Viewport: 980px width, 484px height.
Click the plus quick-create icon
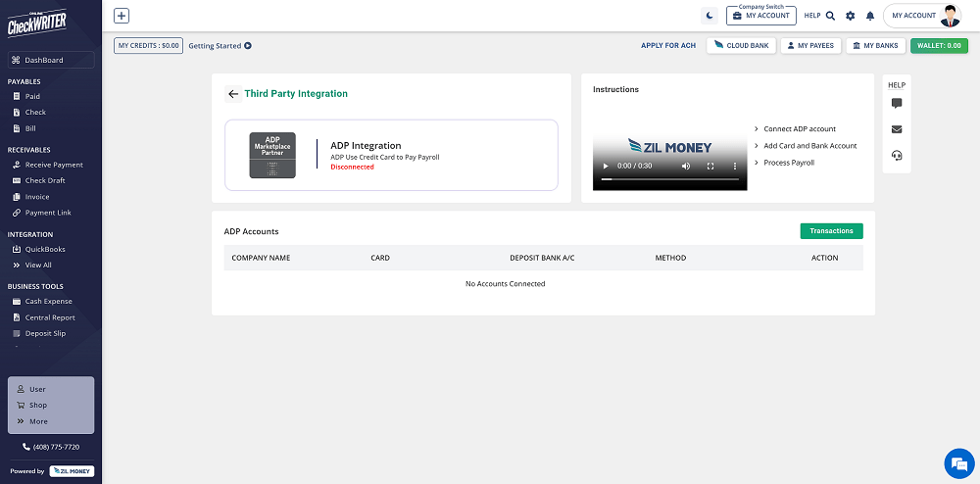[122, 16]
